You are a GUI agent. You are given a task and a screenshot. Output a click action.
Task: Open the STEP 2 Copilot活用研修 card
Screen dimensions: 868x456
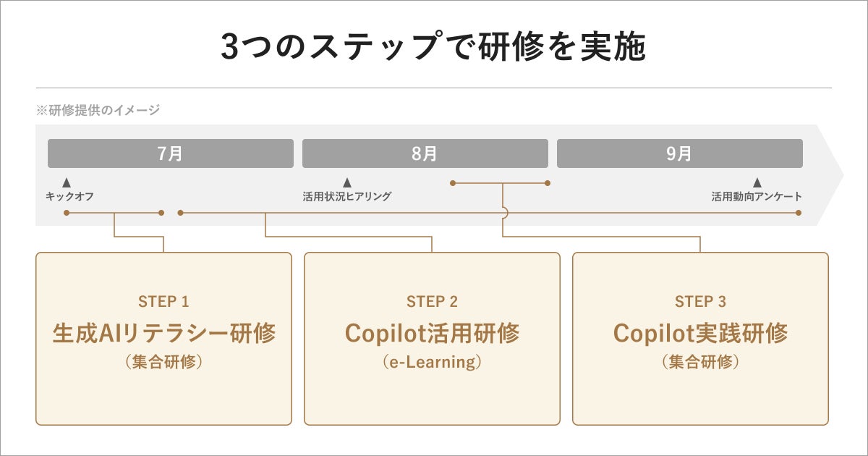432,338
